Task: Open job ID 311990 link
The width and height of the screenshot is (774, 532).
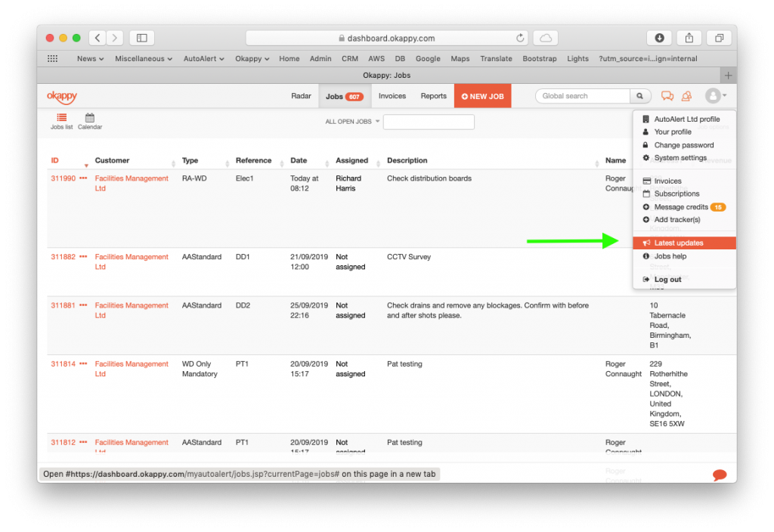Action: click(63, 178)
